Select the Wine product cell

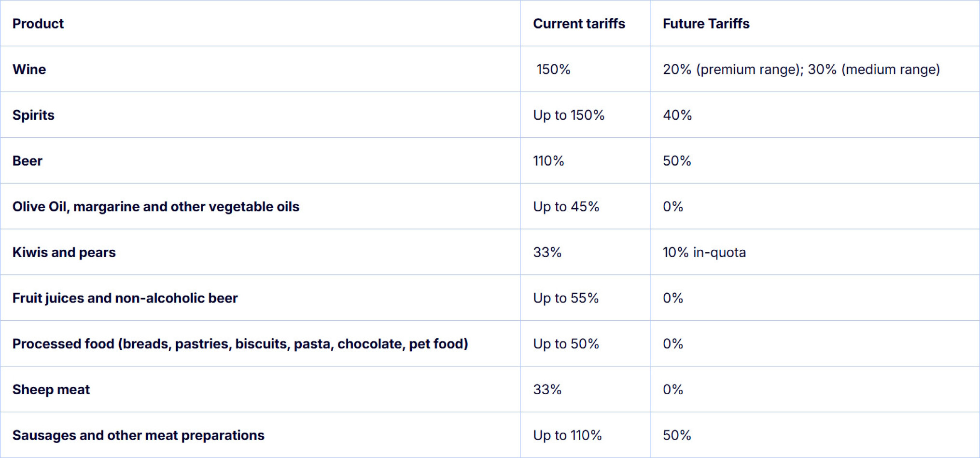pos(29,70)
